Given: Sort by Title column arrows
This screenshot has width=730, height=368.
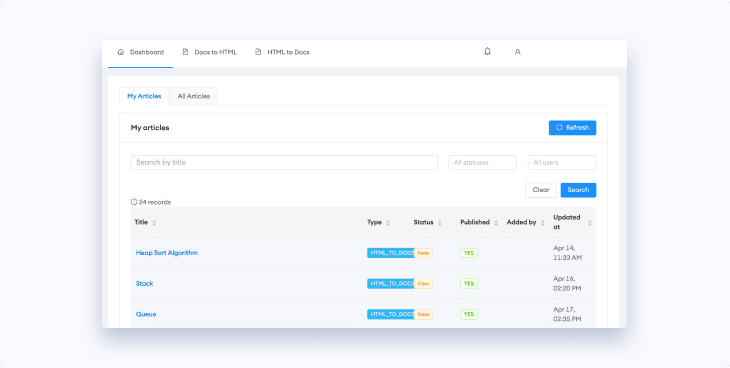Looking at the screenshot, I should pos(154,223).
